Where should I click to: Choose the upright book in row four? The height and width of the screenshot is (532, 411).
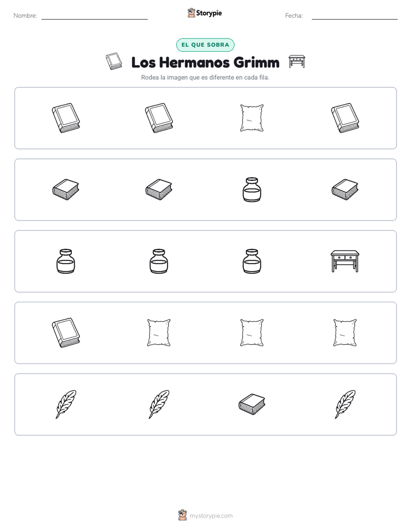(66, 333)
